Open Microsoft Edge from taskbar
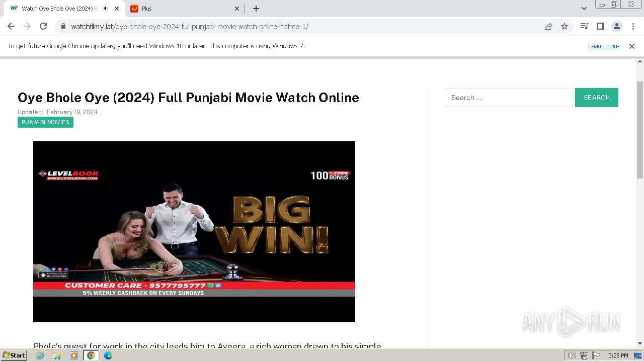The height and width of the screenshot is (362, 644). coord(108,355)
